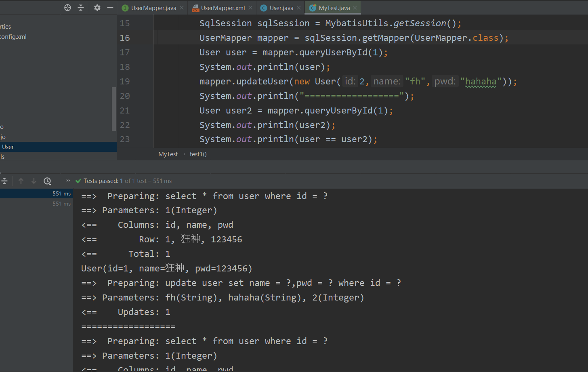Click console 'Row: 1, 狂神, 123456' line
Image resolution: width=588 pixels, height=372 pixels.
(162, 240)
